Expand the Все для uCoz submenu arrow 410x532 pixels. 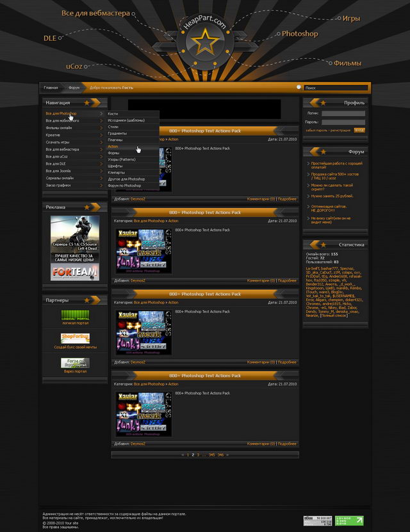[101, 156]
